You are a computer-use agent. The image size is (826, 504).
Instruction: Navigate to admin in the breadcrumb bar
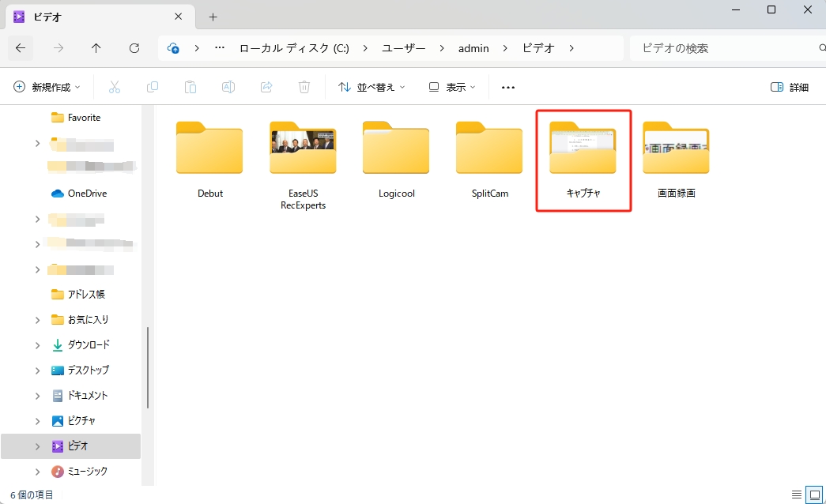pos(473,48)
